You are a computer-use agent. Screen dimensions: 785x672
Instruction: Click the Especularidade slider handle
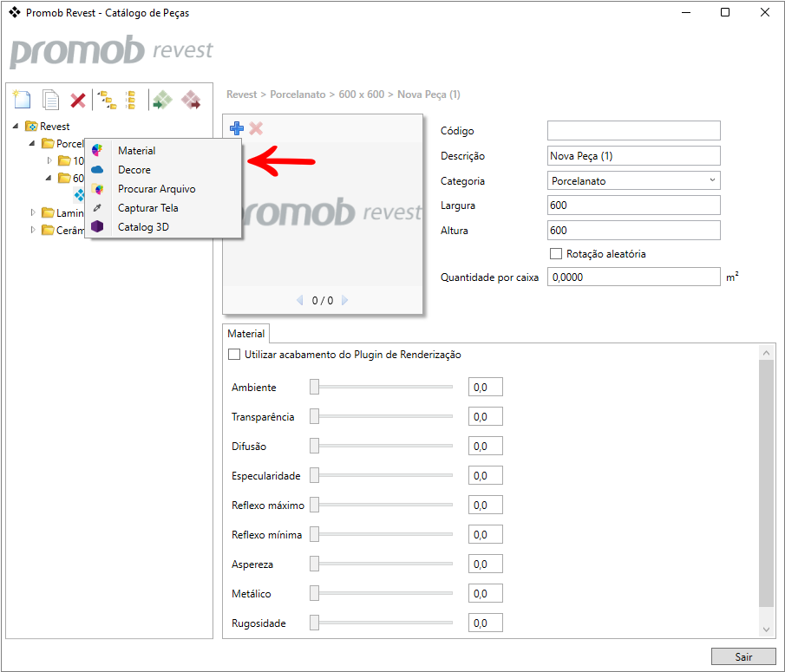tap(314, 475)
